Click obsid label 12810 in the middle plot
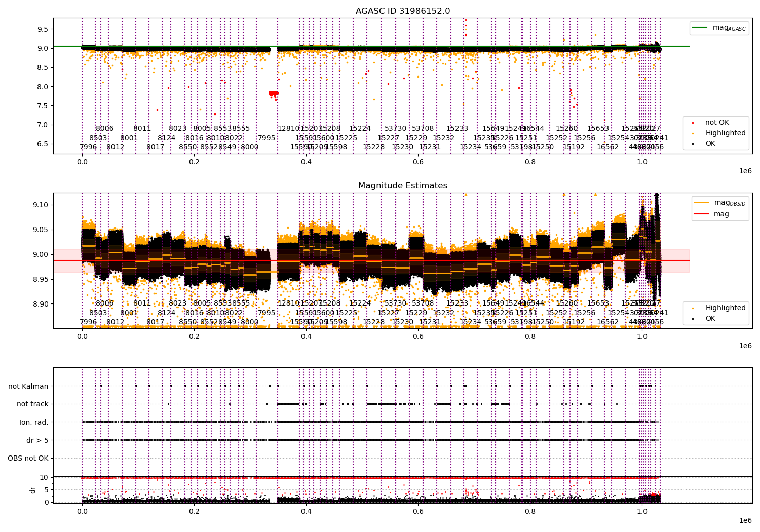Image resolution: width=760 pixels, height=532 pixels. pos(288,303)
